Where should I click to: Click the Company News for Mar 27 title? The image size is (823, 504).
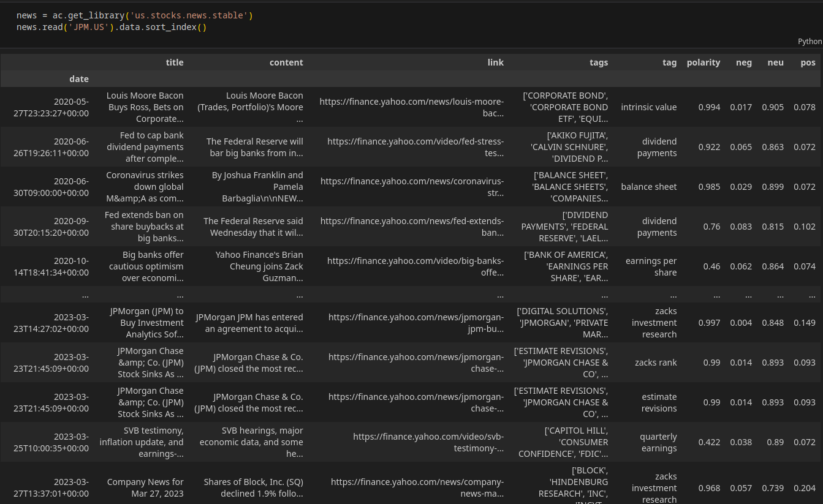click(x=145, y=487)
